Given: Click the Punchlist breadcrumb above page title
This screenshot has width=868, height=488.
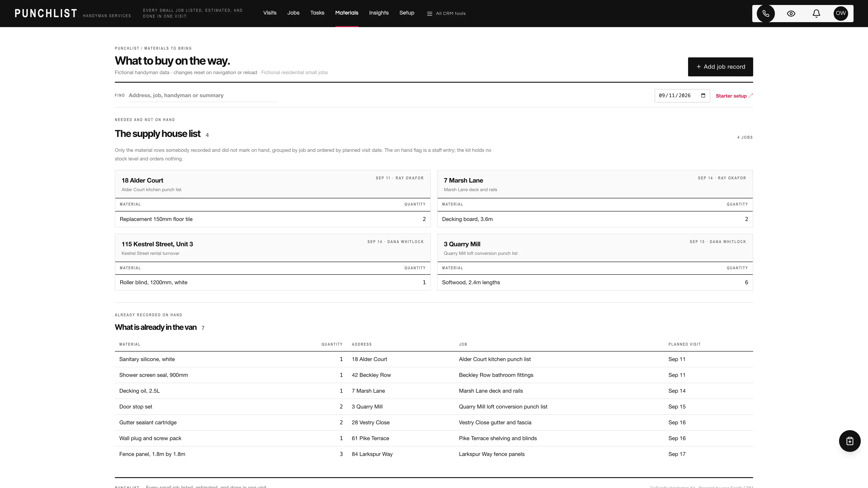Looking at the screenshot, I should (127, 49).
